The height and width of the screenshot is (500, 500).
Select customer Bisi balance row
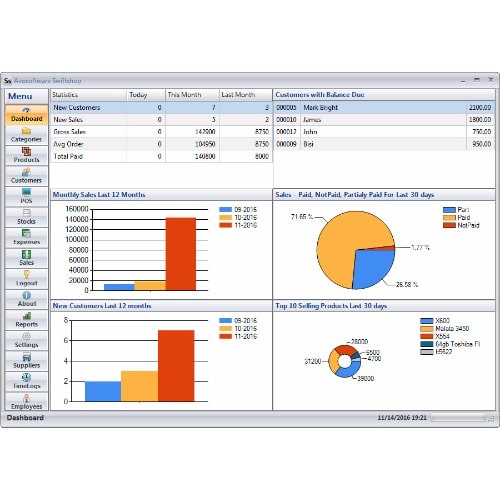pyautogui.click(x=384, y=144)
